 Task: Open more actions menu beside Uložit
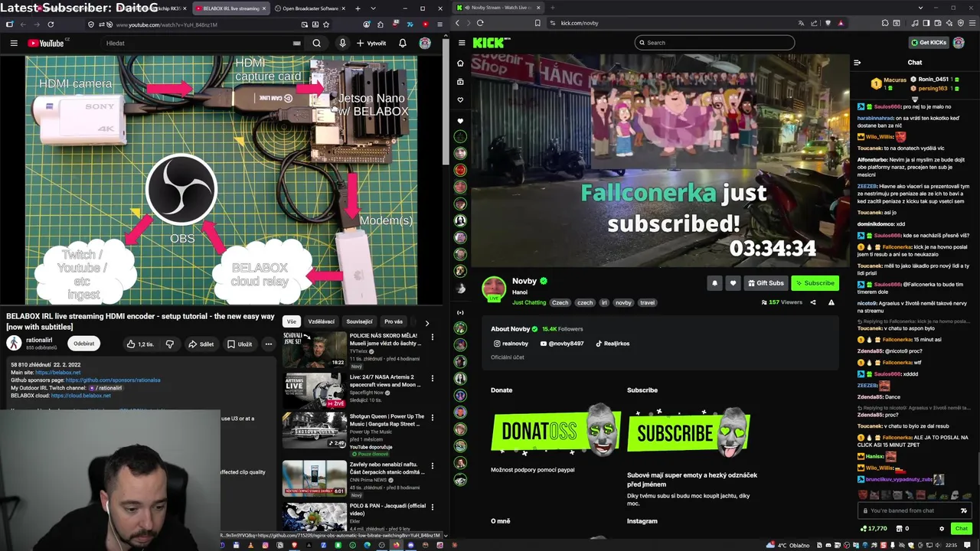click(268, 344)
